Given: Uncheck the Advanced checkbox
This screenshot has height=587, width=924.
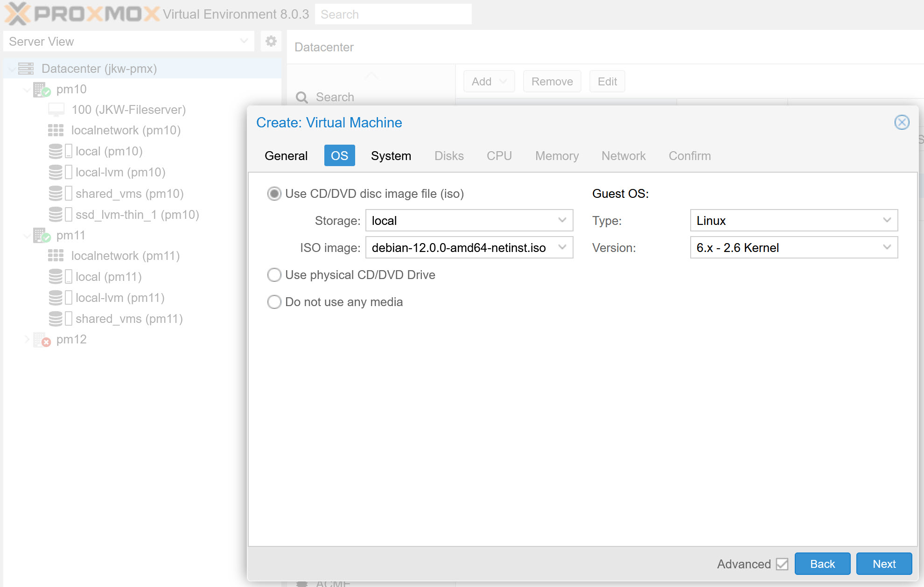Looking at the screenshot, I should click(x=783, y=564).
